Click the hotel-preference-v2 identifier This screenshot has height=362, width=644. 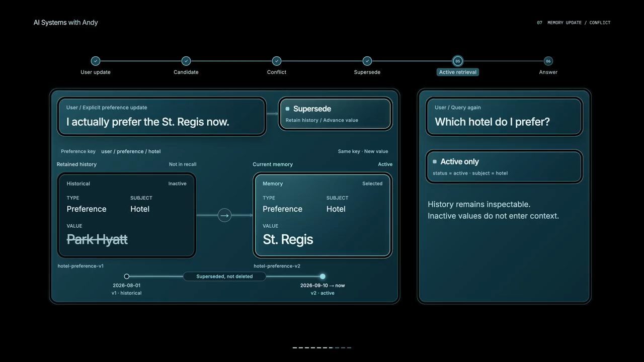[277, 266]
